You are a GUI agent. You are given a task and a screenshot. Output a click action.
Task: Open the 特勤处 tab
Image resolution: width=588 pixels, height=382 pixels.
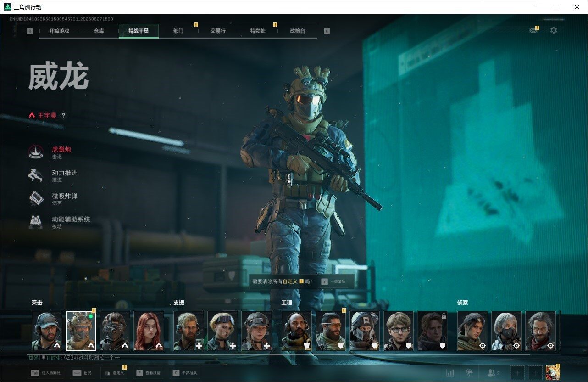[x=258, y=31]
